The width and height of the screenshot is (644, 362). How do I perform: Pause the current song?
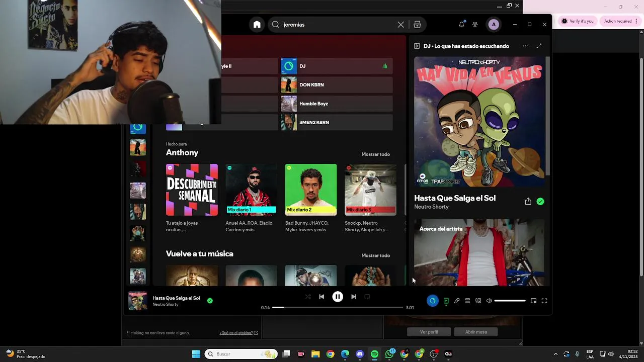(x=338, y=297)
